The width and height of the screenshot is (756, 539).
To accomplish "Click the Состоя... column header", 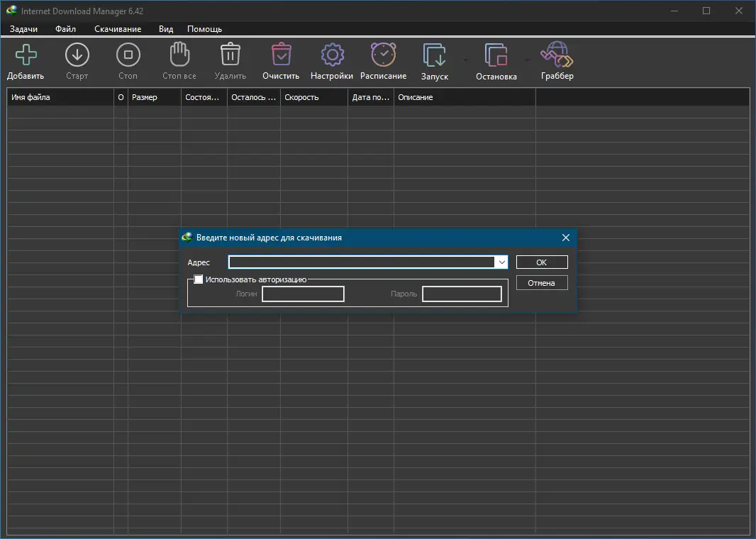I will (x=204, y=97).
